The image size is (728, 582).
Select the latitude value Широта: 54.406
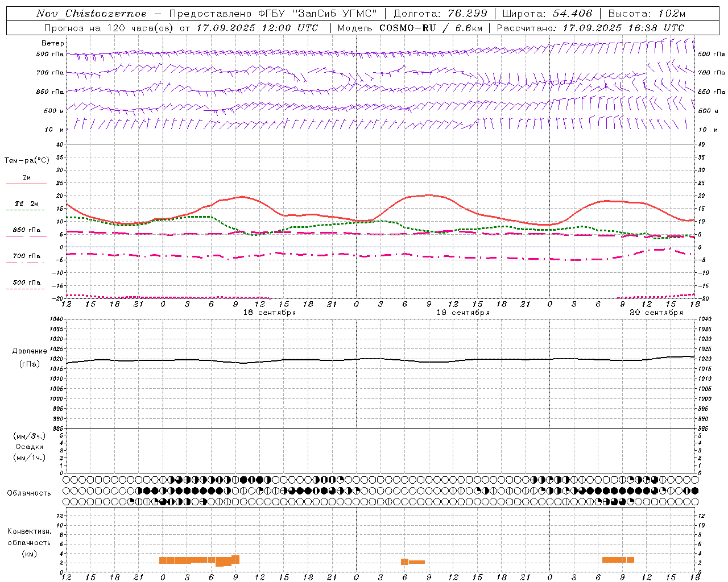pos(547,14)
